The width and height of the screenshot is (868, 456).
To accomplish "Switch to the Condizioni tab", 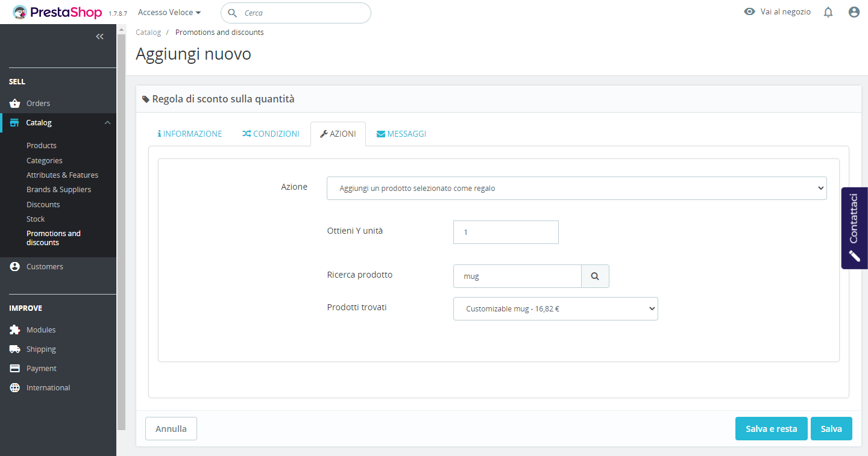I will pyautogui.click(x=271, y=134).
